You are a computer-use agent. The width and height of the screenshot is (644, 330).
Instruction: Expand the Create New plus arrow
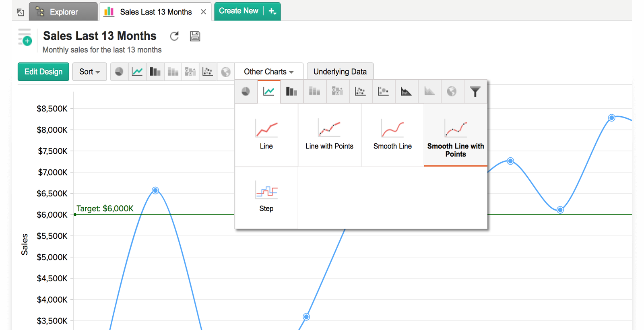272,11
